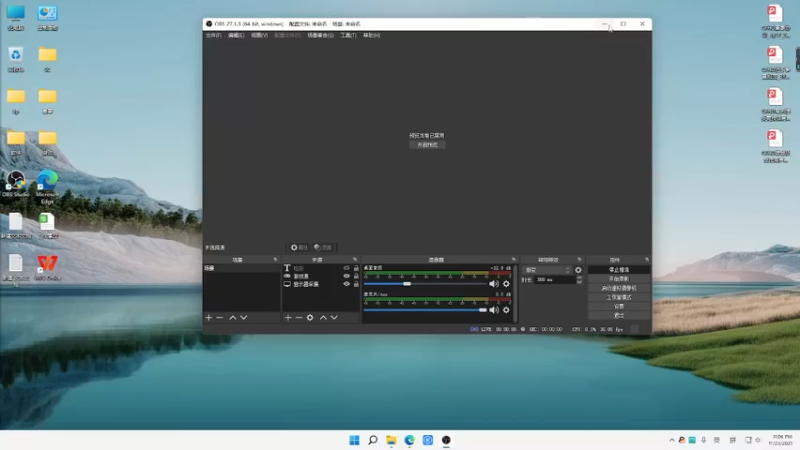This screenshot has width=800, height=450.
Task: Open the transition properties gear icon
Action: (578, 270)
